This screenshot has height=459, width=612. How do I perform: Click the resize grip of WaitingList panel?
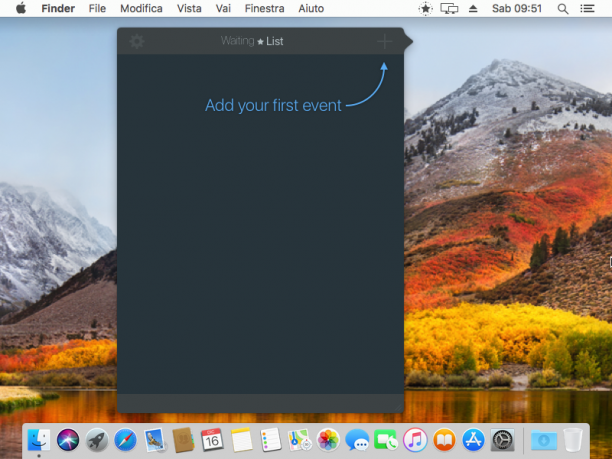click(398, 407)
